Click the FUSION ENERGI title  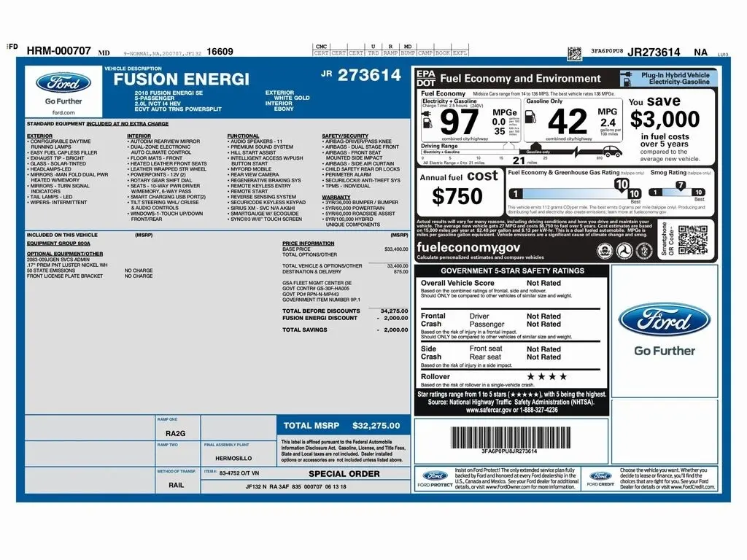[181, 79]
